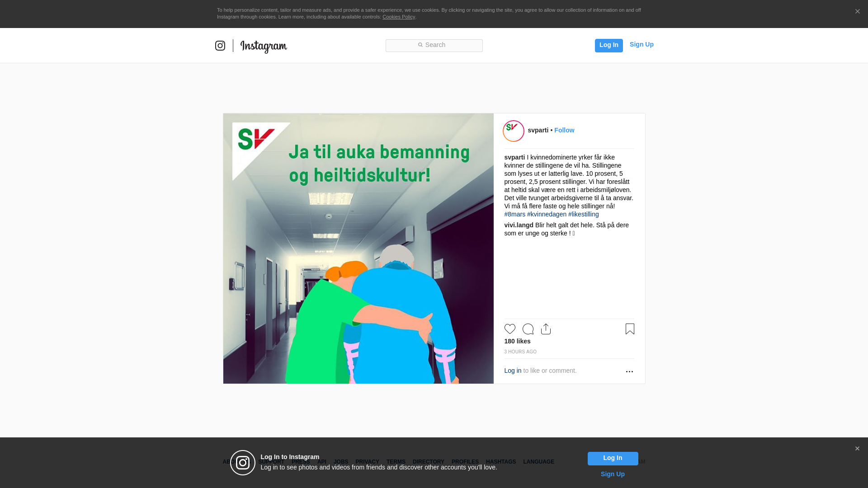Open the LANGUAGE footer selector
The image size is (868, 488).
(538, 462)
